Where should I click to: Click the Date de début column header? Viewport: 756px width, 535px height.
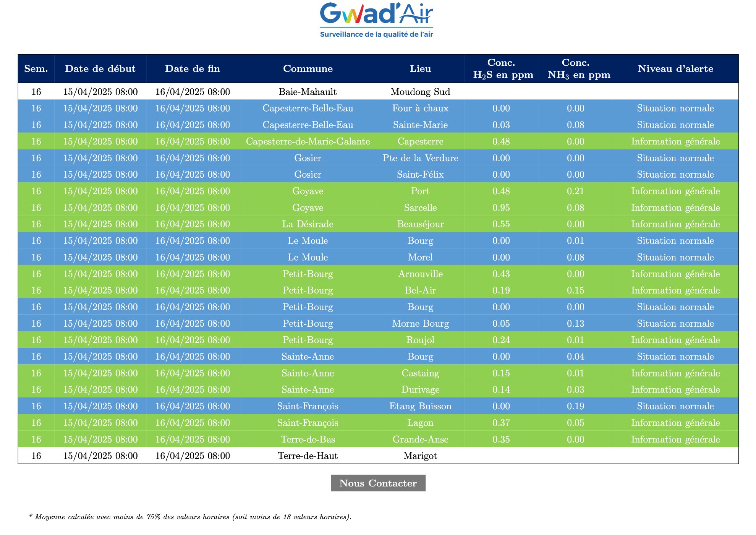coord(100,69)
